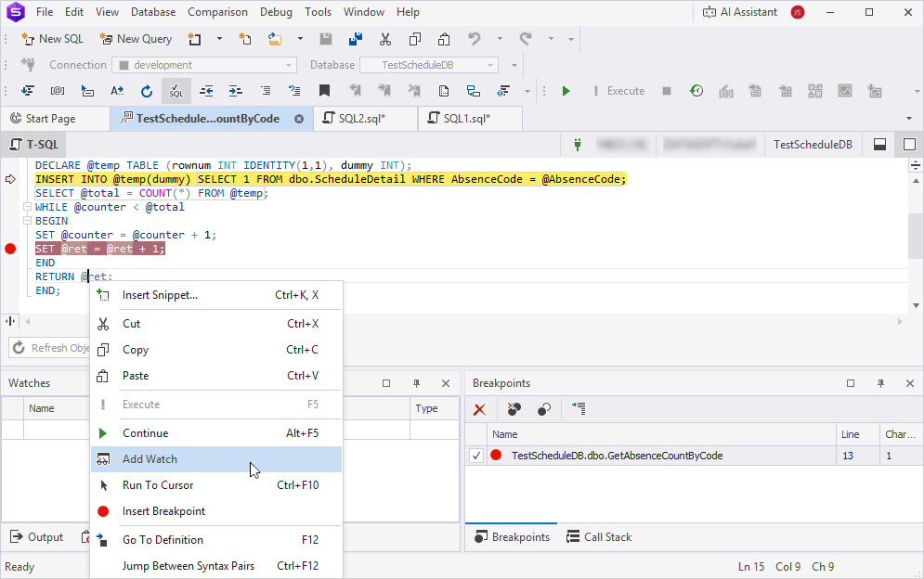This screenshot has height=579, width=924.
Task: Click Delete All Breakpoints icon
Action: click(x=514, y=409)
